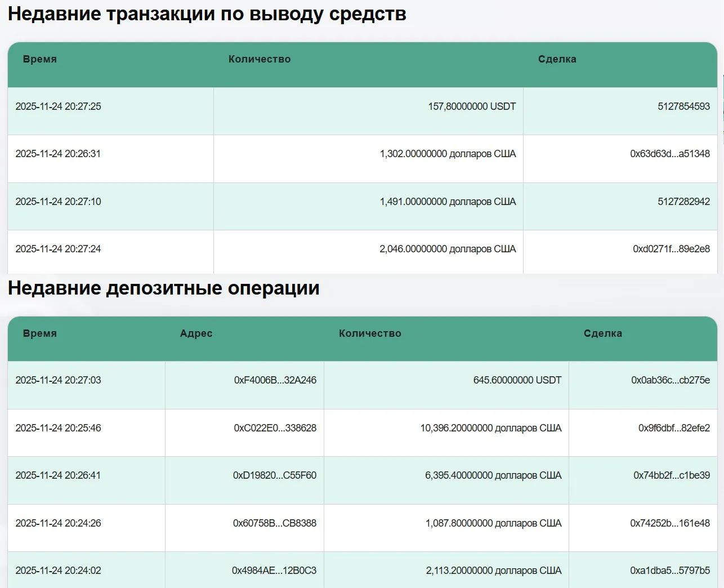724x588 pixels.
Task: Select amount 6,395.40000000 долларов США
Action: coord(493,475)
